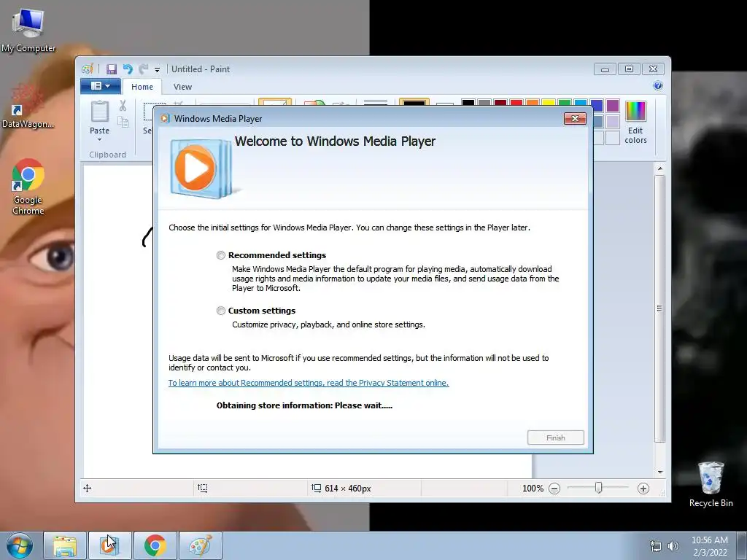Click the selection size icon in Paint status bar
The width and height of the screenshot is (747, 560).
click(203, 488)
